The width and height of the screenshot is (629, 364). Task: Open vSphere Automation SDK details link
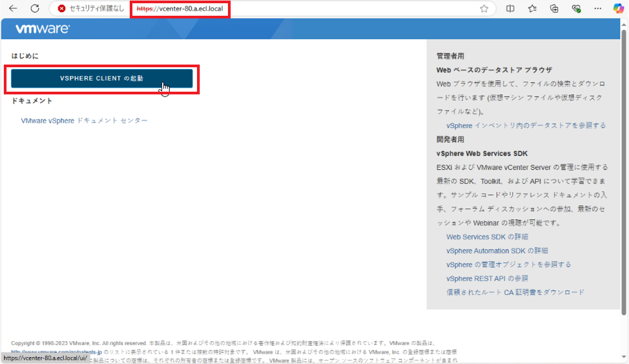(x=497, y=251)
